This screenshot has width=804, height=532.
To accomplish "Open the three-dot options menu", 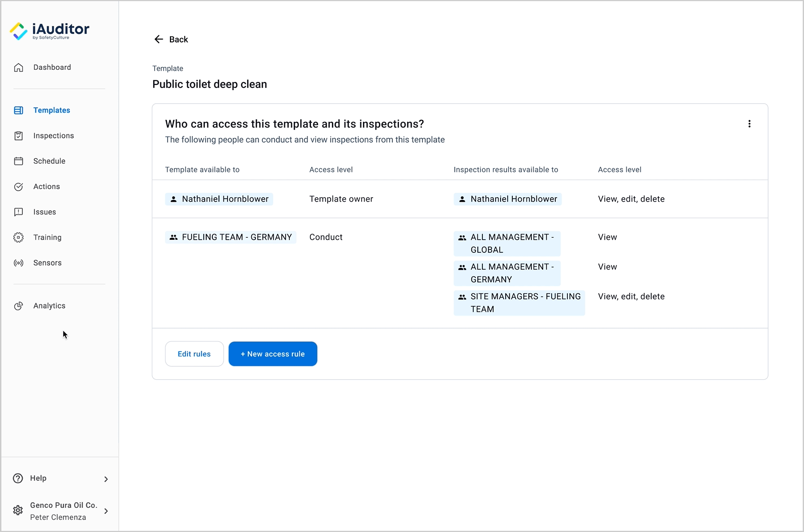I will [749, 124].
